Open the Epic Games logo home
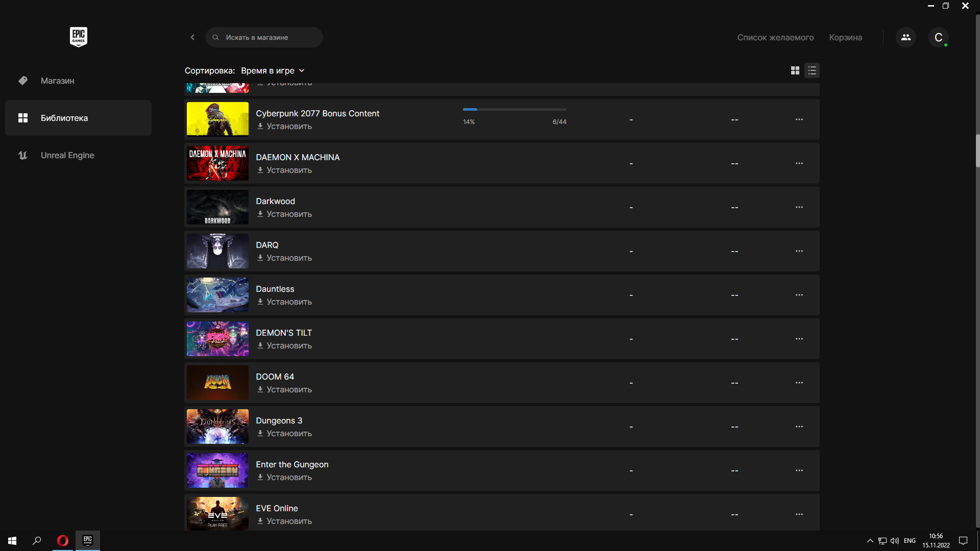Screen dimensions: 980x551 point(78,37)
